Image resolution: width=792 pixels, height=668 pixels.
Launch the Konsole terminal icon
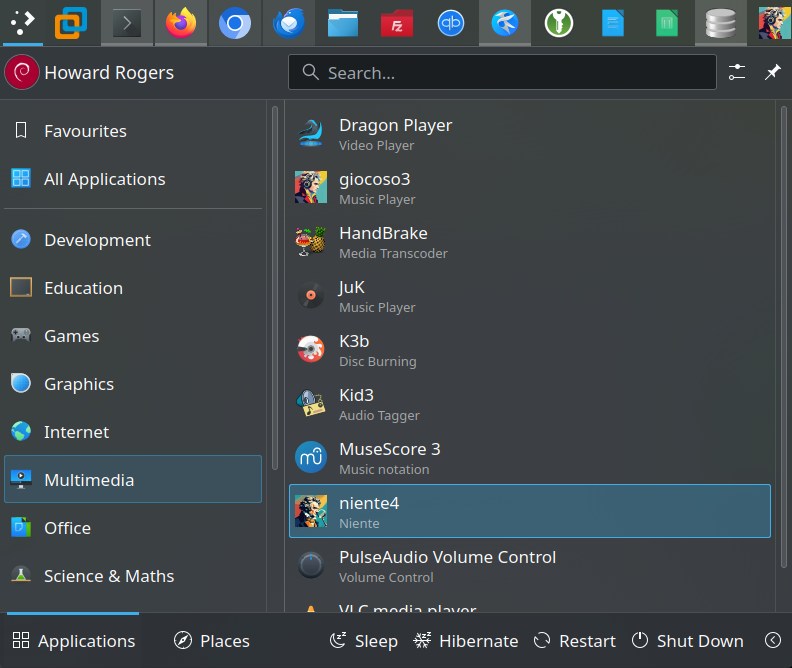[x=127, y=23]
